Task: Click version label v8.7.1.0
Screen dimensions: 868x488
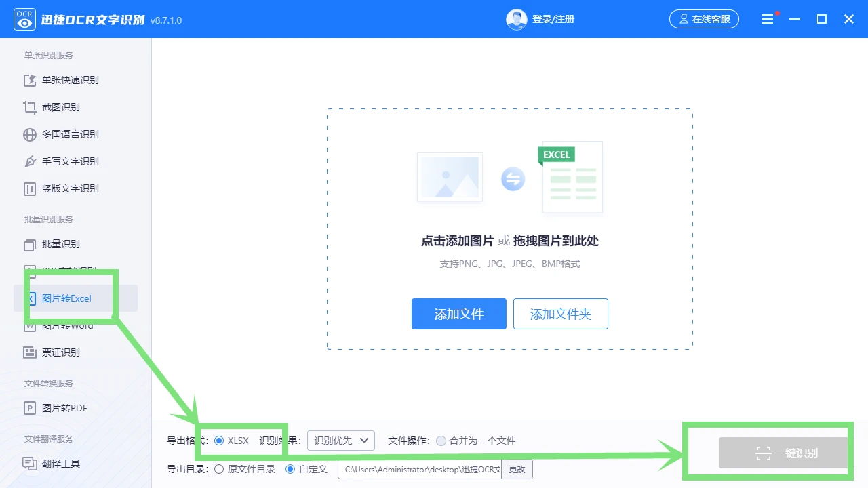Action: pos(166,20)
